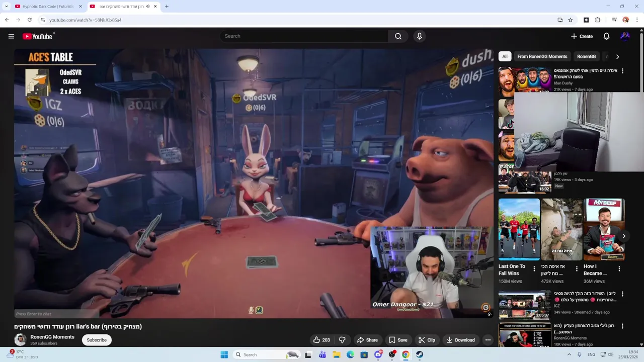Open the Chrome profile avatar
The height and width of the screenshot is (362, 644).
coord(625,20)
